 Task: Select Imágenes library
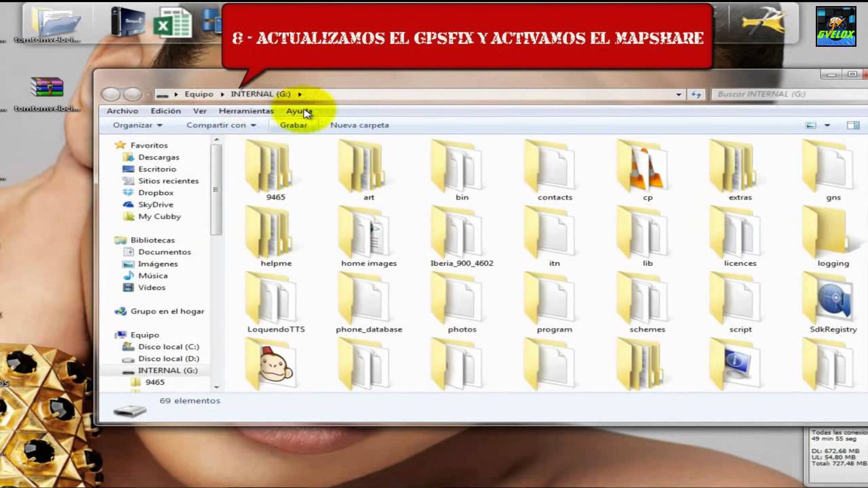click(157, 264)
